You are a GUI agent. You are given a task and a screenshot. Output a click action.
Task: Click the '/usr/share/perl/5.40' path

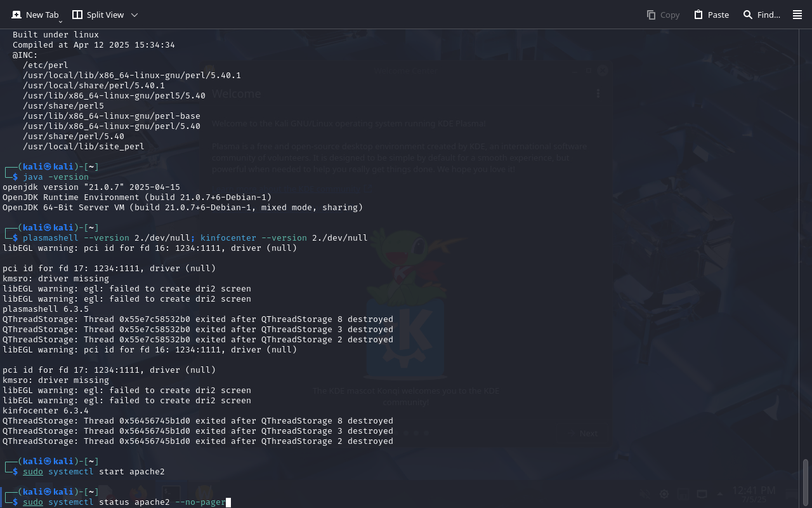click(74, 136)
